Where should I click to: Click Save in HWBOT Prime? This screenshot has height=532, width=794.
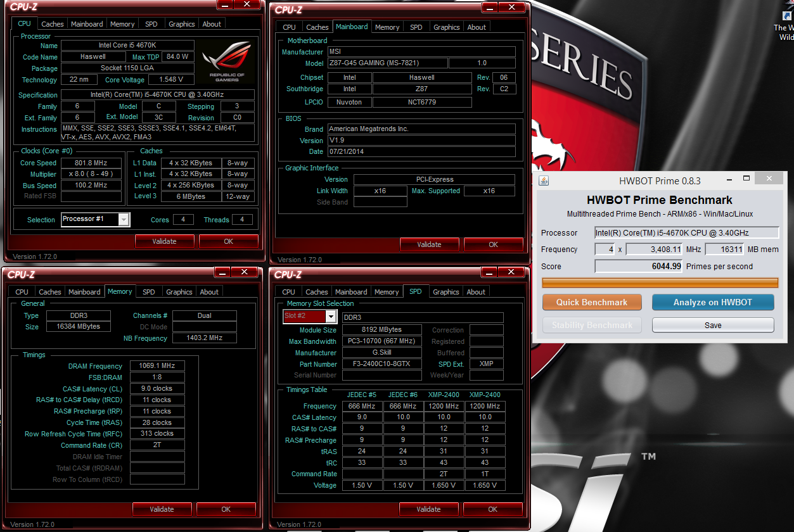coord(713,325)
